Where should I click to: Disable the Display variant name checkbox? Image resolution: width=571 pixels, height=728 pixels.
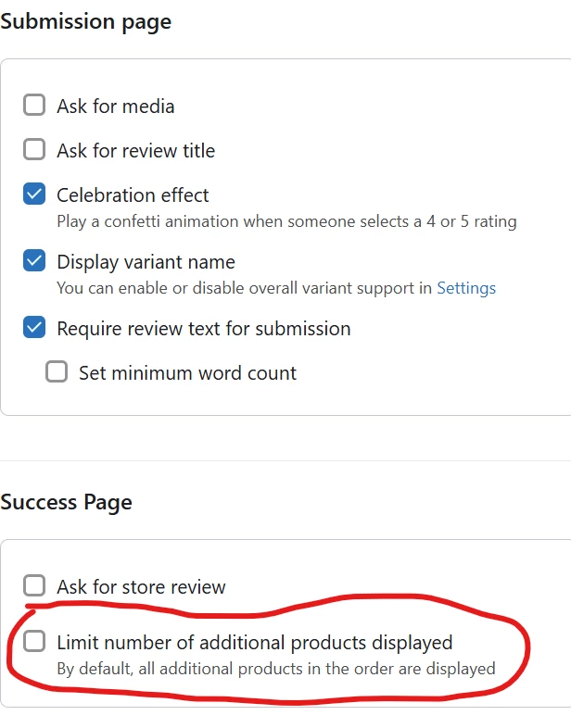pyautogui.click(x=34, y=261)
